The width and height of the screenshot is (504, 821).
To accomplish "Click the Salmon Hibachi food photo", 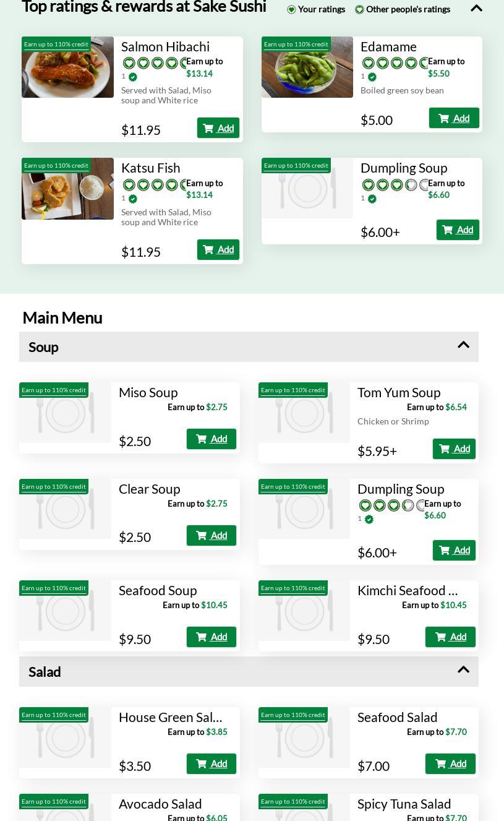I will click(x=68, y=67).
